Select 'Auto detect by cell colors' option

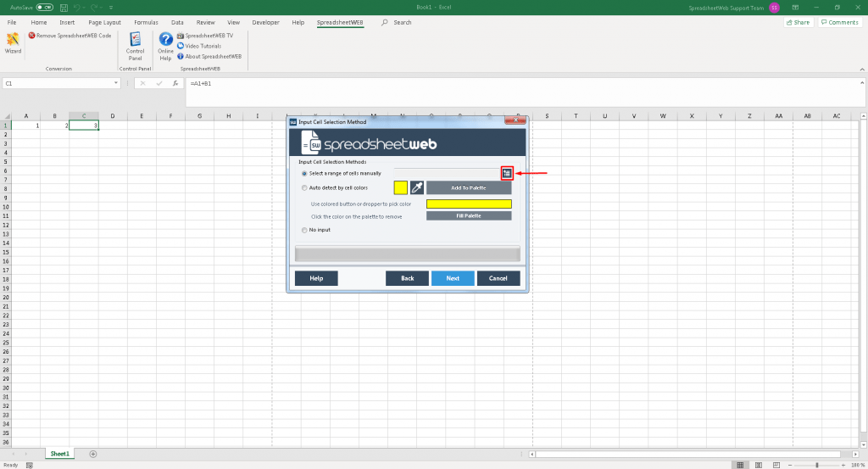point(304,187)
